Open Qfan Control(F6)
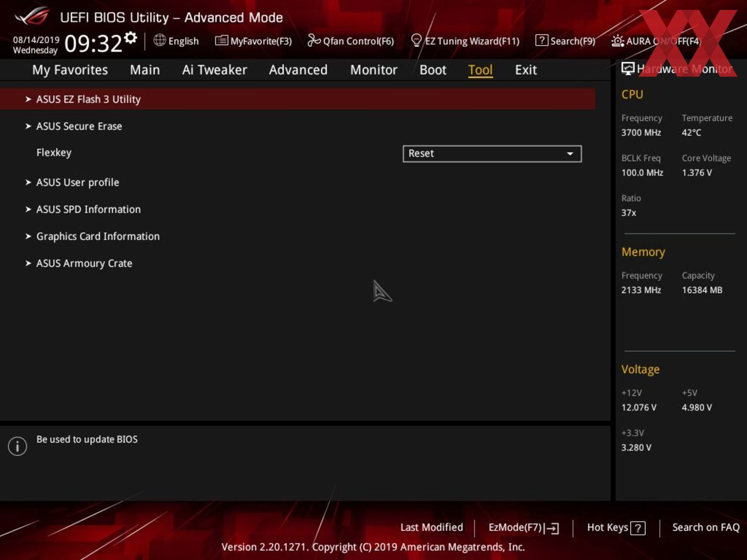Screen dimensions: 747x560 (x=358, y=41)
